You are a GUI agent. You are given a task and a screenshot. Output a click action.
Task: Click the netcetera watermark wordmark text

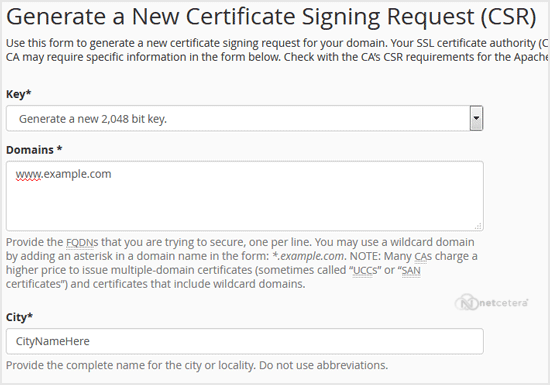tap(503, 303)
